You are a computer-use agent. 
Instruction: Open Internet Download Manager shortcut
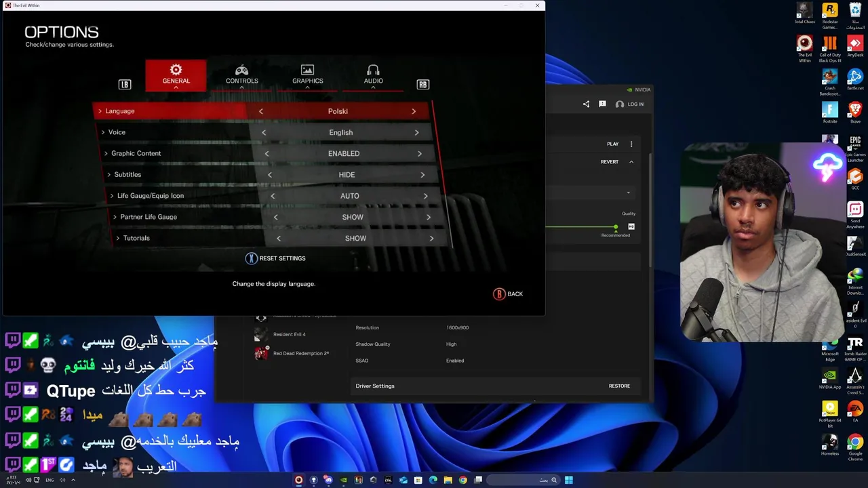pos(855,281)
